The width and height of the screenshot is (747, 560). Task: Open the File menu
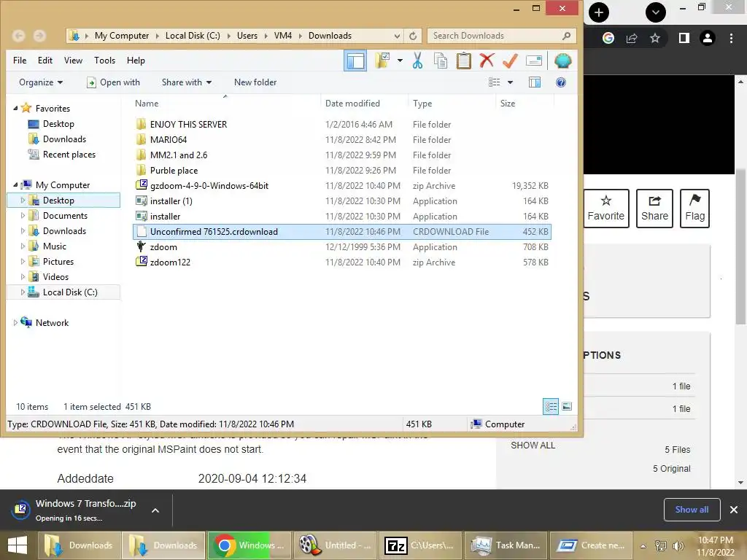point(20,61)
